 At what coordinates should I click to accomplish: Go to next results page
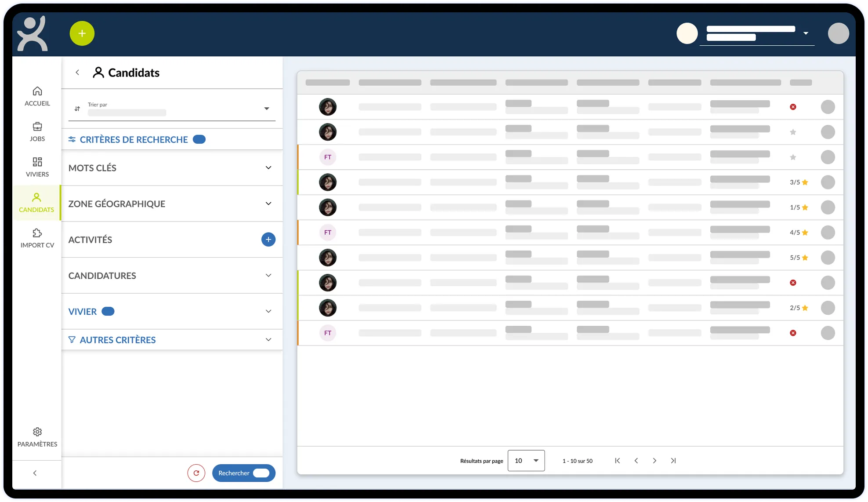click(x=655, y=461)
